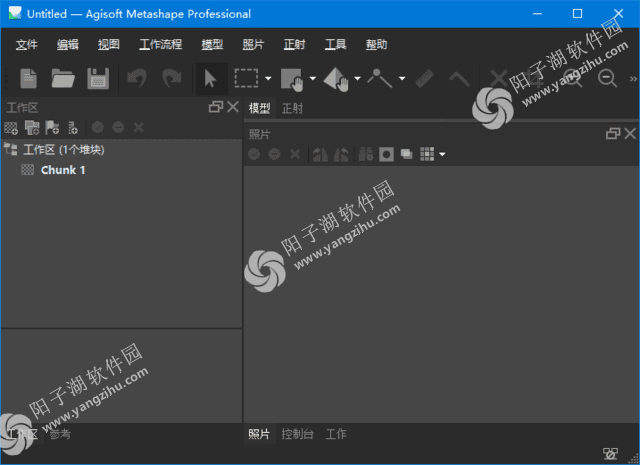Image resolution: width=640 pixels, height=465 pixels.
Task: Open the 工作流程 menu
Action: [160, 44]
